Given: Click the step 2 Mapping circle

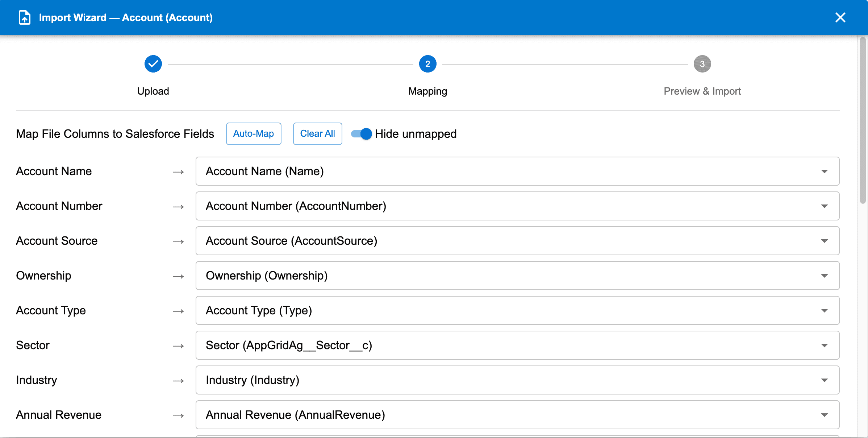Looking at the screenshot, I should point(427,64).
